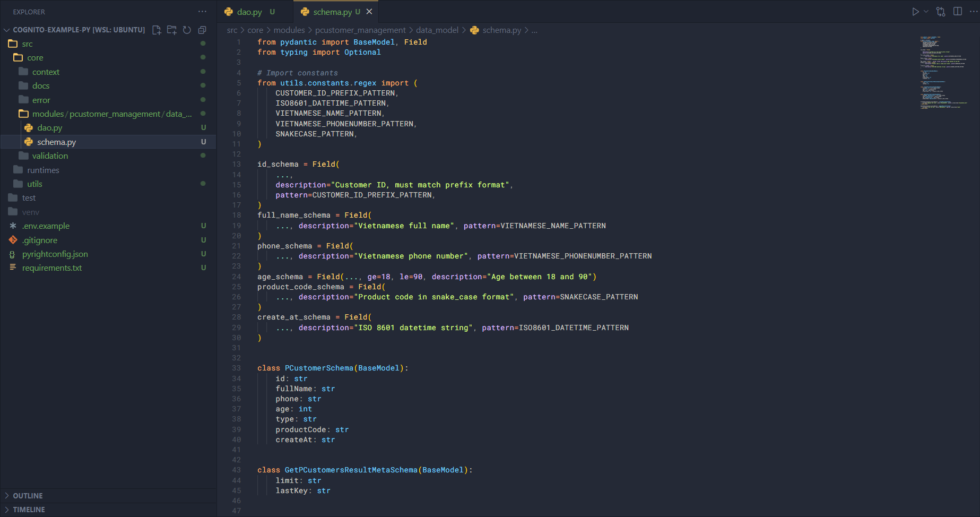The width and height of the screenshot is (980, 517).
Task: Open editor More Actions ellipsis menu
Action: click(974, 12)
